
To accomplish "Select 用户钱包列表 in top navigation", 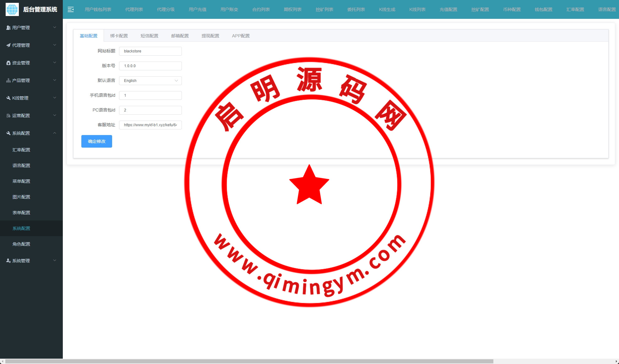I will click(x=98, y=9).
